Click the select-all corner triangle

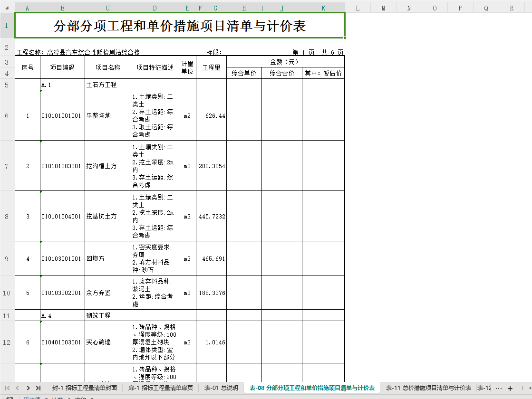point(7,8)
